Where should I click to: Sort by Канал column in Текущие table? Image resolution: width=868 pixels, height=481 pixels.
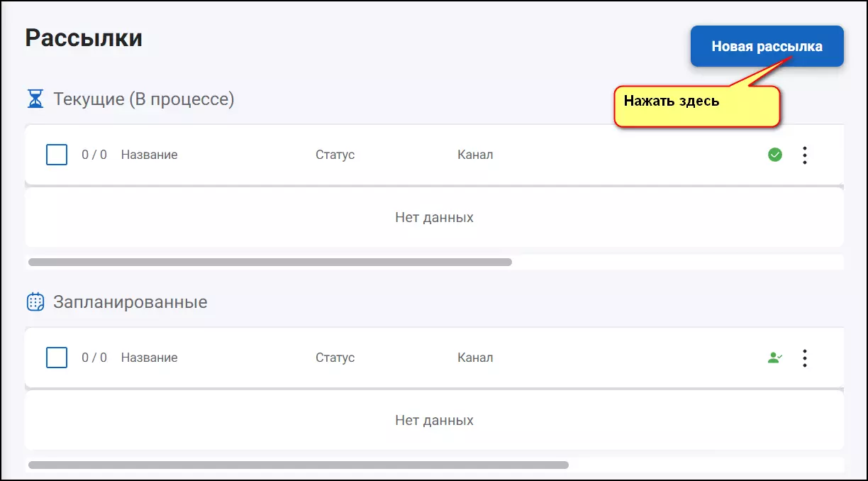pos(475,155)
